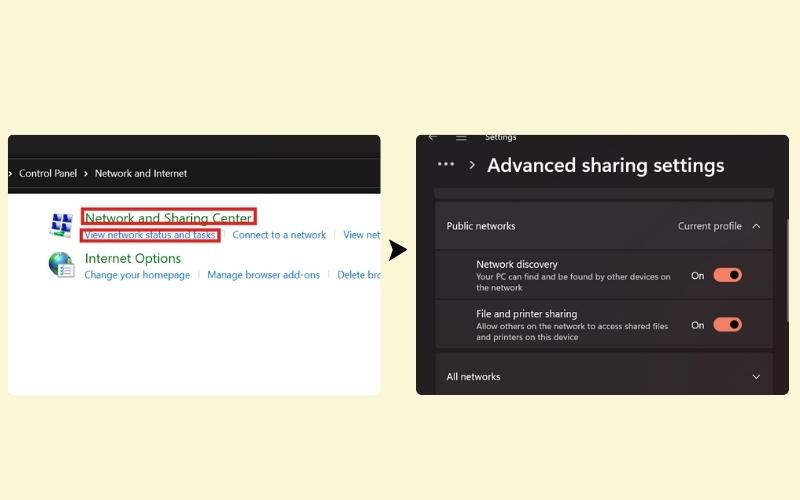This screenshot has width=800, height=500.
Task: Click the Internet Options globe icon
Action: click(61, 265)
